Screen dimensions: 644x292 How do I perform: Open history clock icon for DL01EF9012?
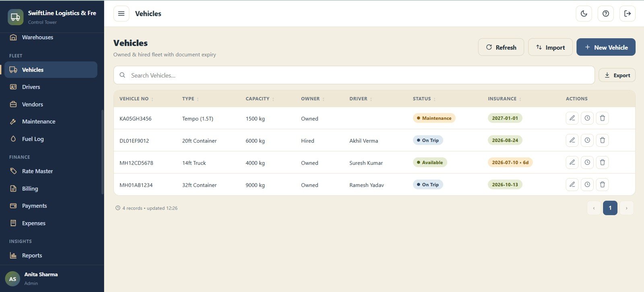(x=587, y=140)
